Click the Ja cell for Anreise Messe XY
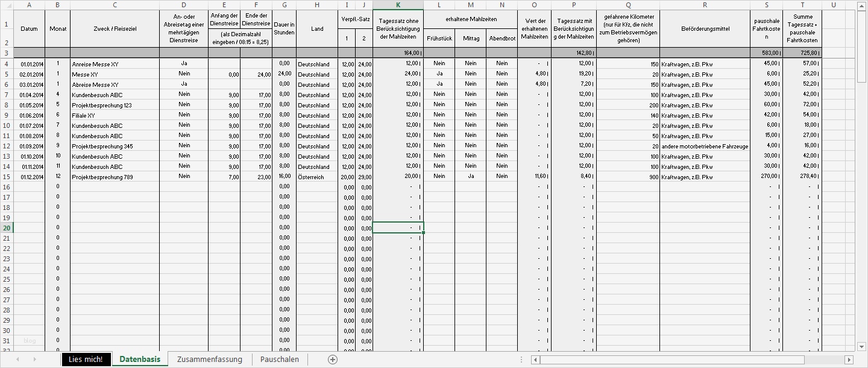 coord(184,63)
